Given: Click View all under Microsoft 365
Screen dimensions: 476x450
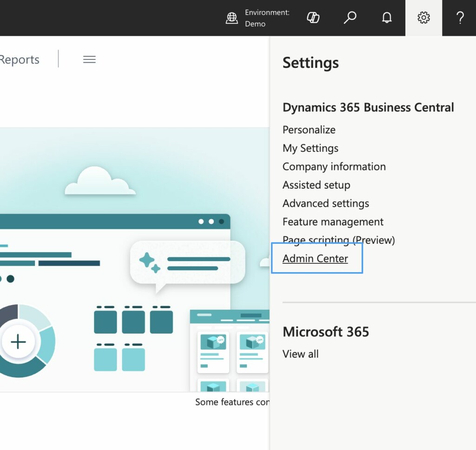Looking at the screenshot, I should click(300, 354).
